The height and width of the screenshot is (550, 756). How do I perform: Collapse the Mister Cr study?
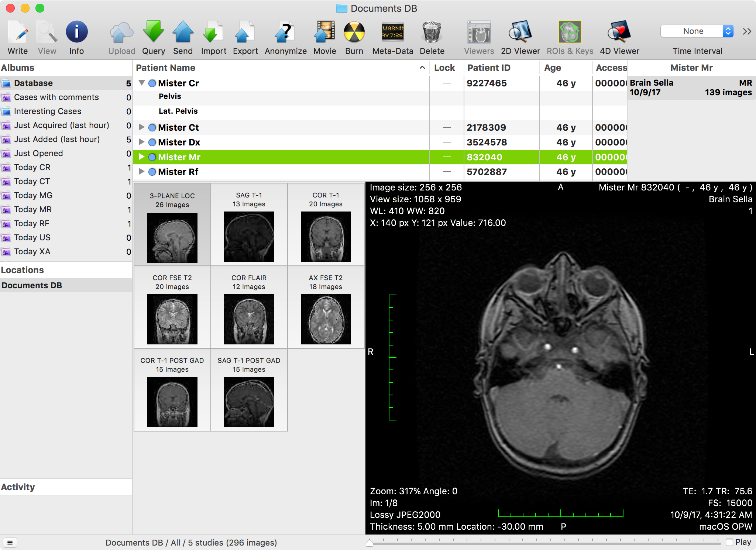(x=142, y=83)
